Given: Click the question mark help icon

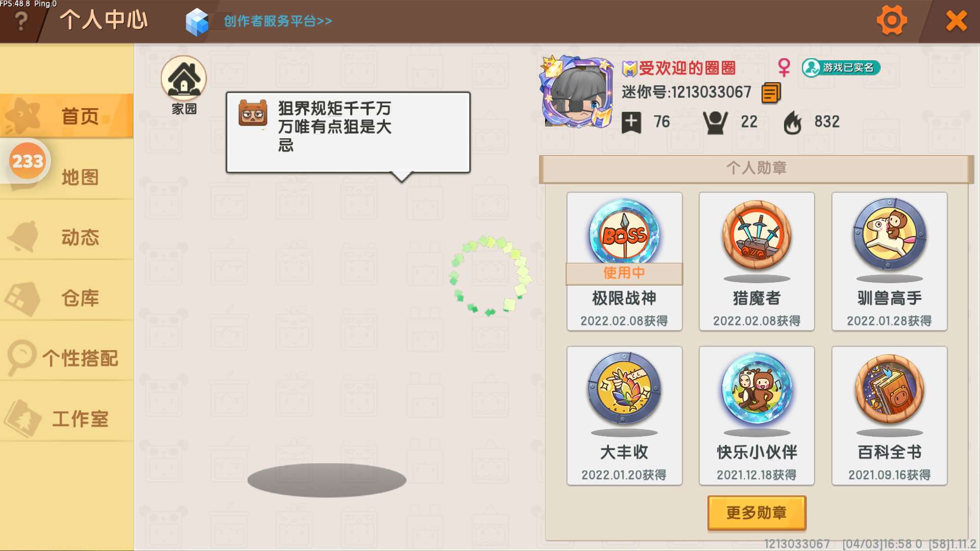Looking at the screenshot, I should click(x=21, y=21).
